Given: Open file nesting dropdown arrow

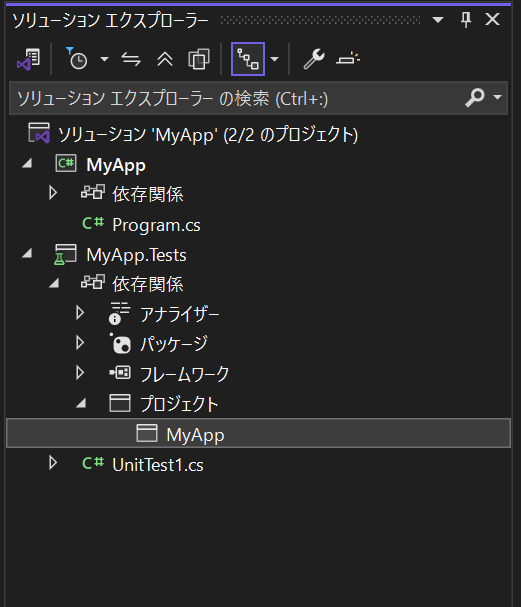Looking at the screenshot, I should coord(274,59).
